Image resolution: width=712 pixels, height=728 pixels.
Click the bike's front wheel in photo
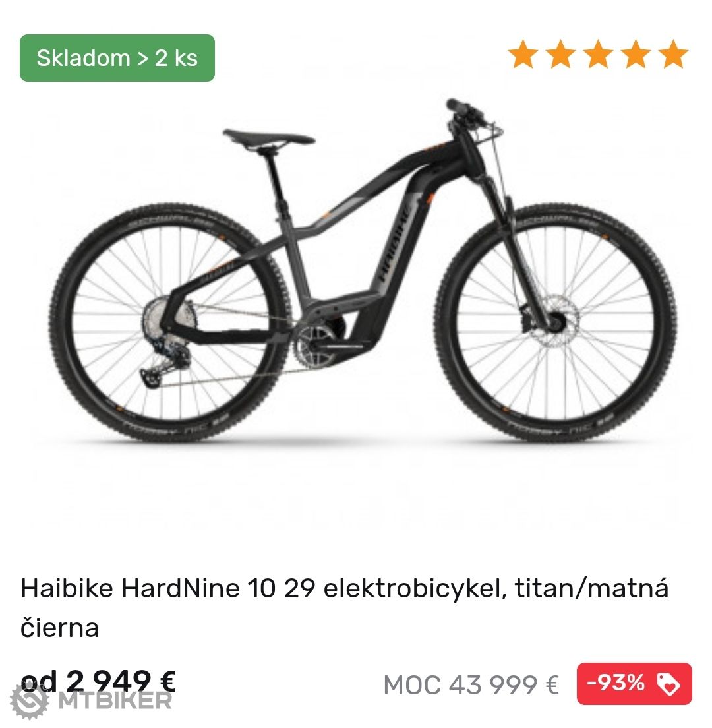click(x=556, y=322)
